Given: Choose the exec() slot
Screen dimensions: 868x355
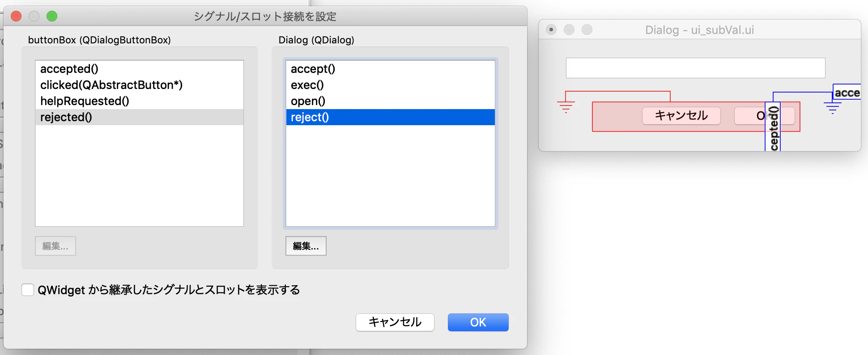Looking at the screenshot, I should 390,85.
